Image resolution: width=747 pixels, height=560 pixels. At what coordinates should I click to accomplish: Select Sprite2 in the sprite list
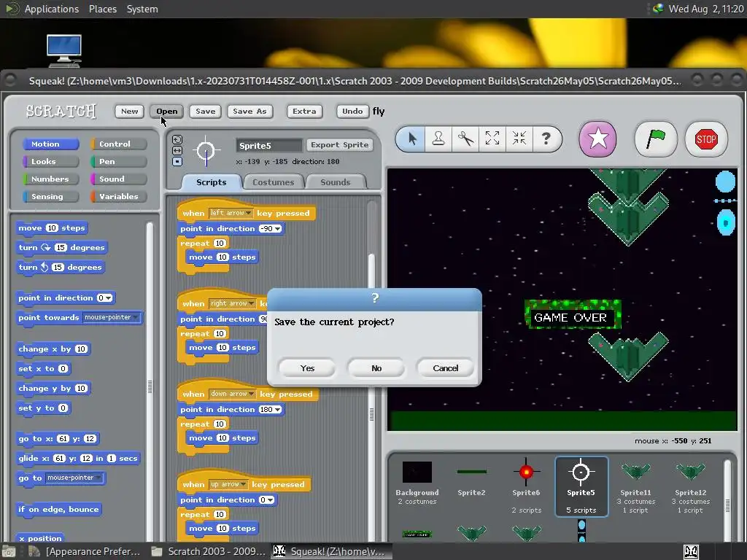pos(471,478)
